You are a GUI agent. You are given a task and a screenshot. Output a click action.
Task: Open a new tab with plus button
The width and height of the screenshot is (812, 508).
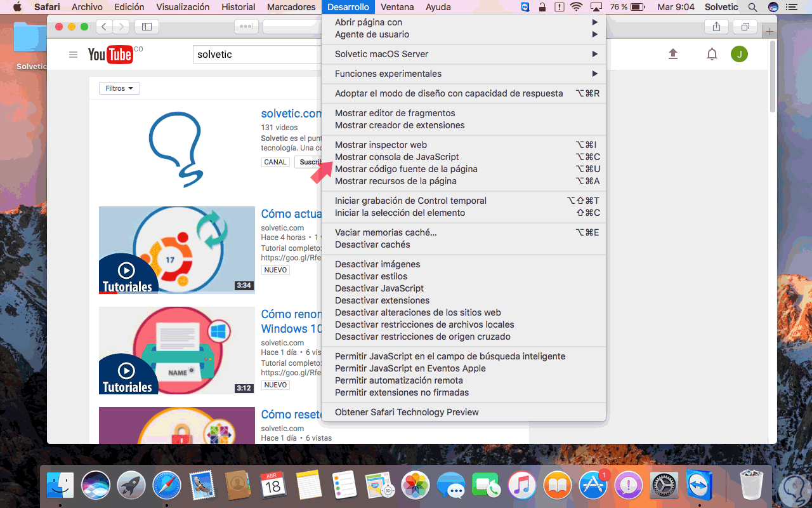click(769, 31)
